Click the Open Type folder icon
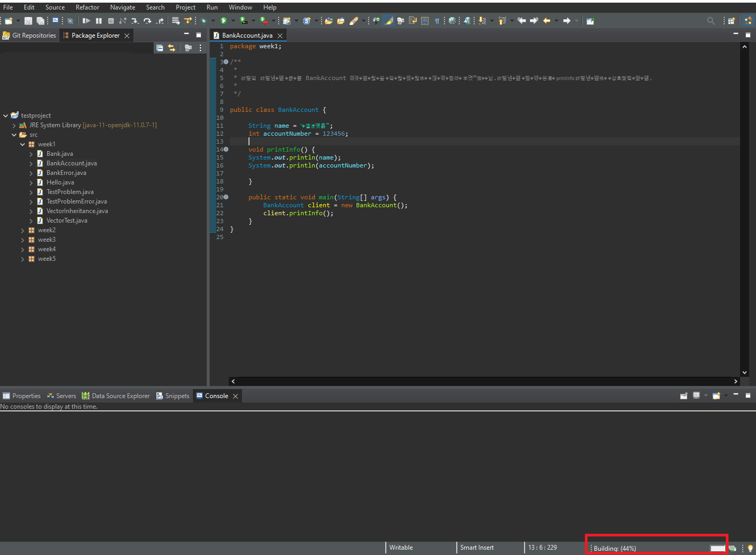Screen dimensions: 756x555 tap(328, 21)
